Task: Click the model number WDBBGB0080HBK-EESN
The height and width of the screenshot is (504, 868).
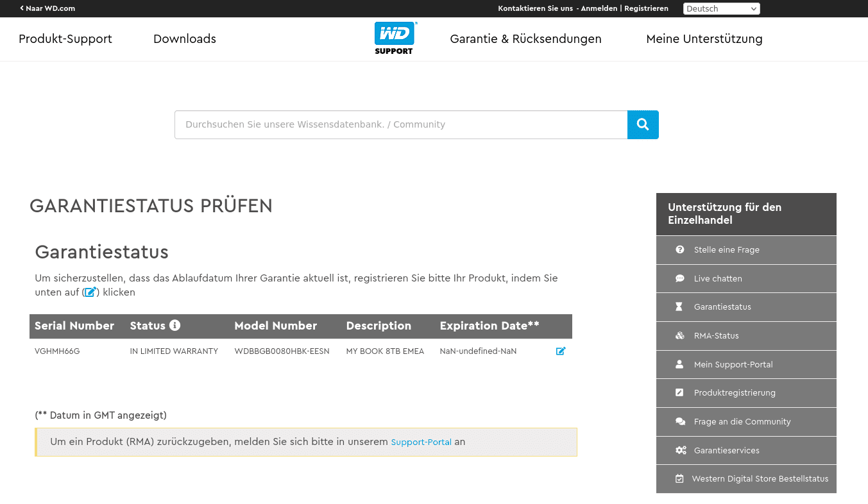Action: [x=282, y=351]
